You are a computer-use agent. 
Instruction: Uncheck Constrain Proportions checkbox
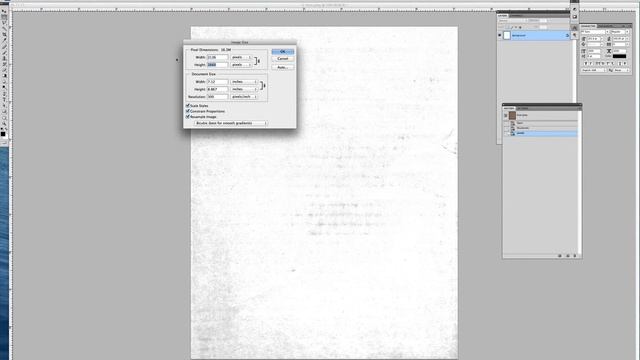[188, 111]
